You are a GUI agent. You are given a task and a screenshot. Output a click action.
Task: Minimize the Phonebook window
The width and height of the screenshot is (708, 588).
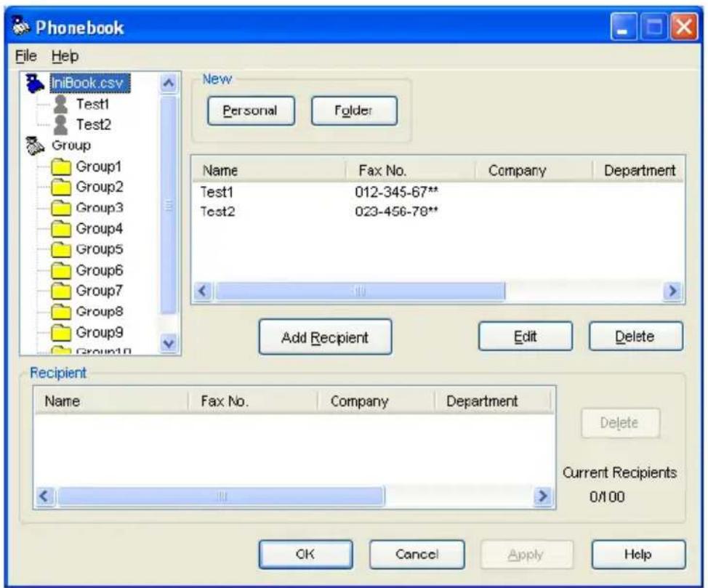pyautogui.click(x=624, y=27)
